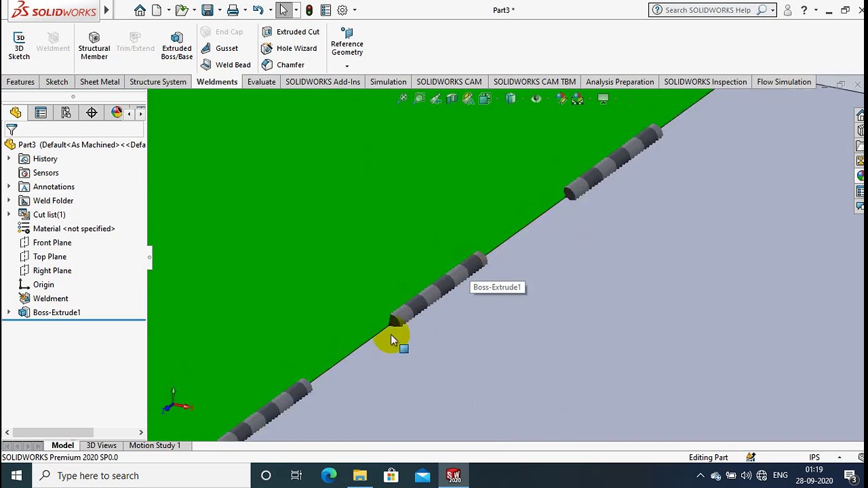Expand the Boss-Extrude1 feature node
Image resolution: width=868 pixels, height=488 pixels.
[9, 312]
